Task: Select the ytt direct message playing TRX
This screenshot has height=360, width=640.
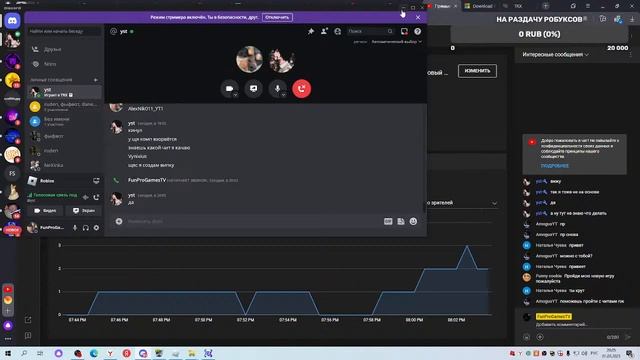Action: (x=64, y=92)
